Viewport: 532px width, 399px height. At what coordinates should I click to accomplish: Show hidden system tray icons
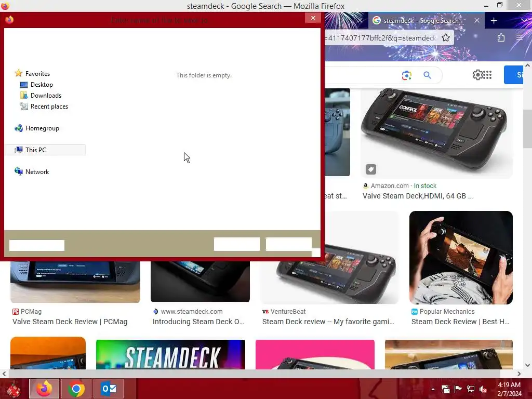pyautogui.click(x=433, y=389)
